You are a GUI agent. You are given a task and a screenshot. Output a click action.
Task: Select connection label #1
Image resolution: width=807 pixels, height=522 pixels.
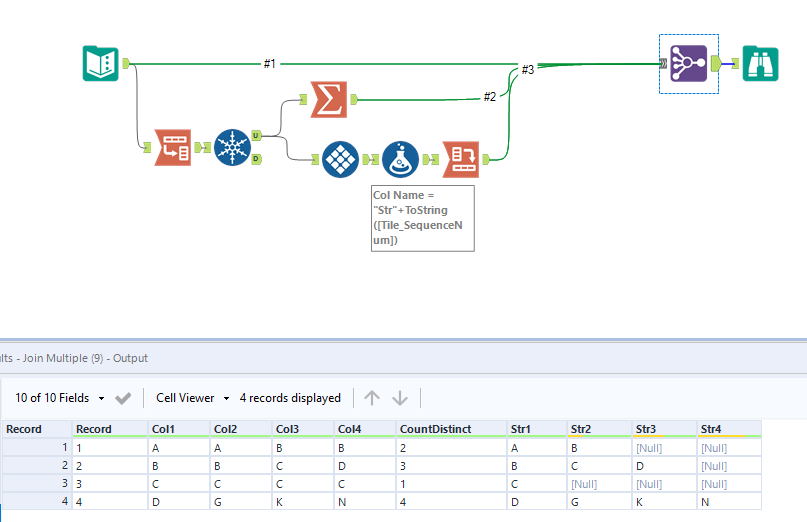tap(270, 64)
